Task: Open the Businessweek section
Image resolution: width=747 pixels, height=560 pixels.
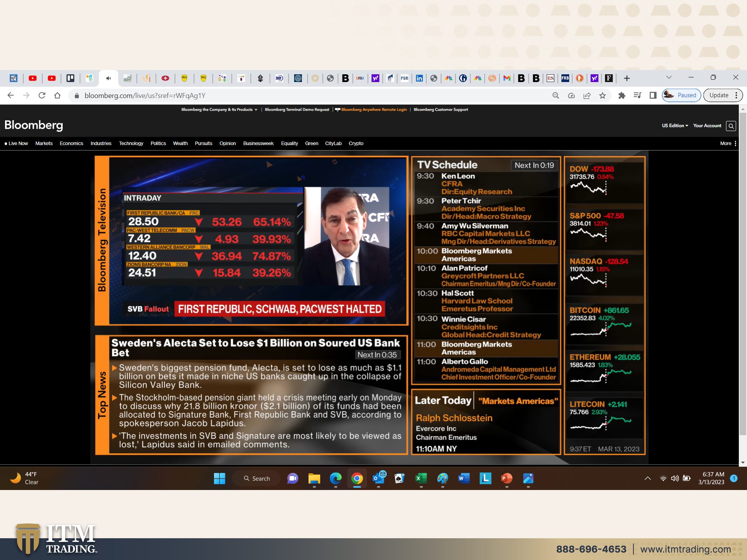Action: coord(258,143)
